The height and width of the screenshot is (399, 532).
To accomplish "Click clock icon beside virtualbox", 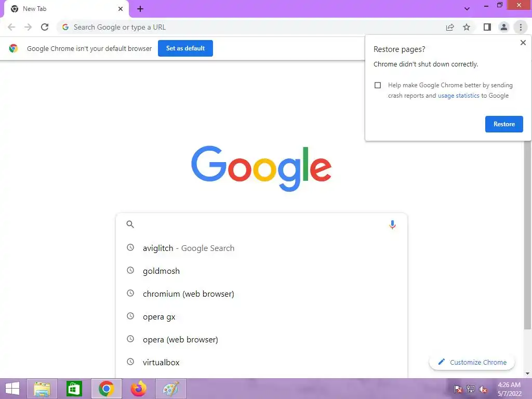I will [x=130, y=362].
